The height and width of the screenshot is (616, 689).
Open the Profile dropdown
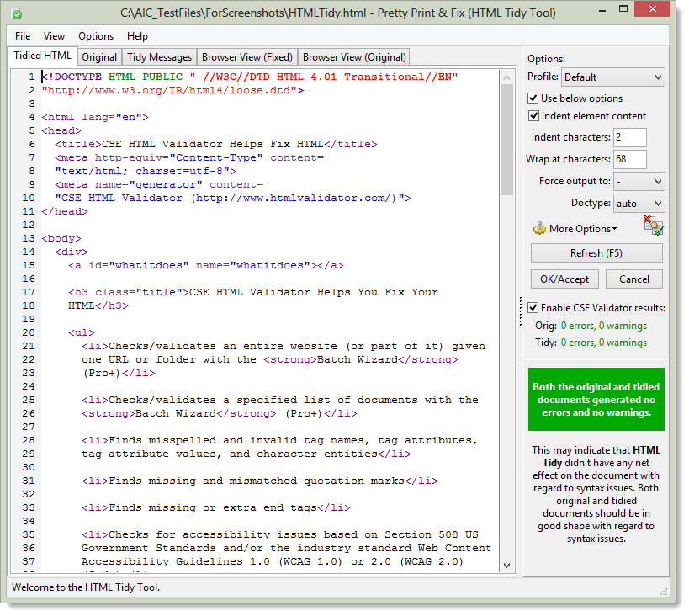tap(613, 77)
